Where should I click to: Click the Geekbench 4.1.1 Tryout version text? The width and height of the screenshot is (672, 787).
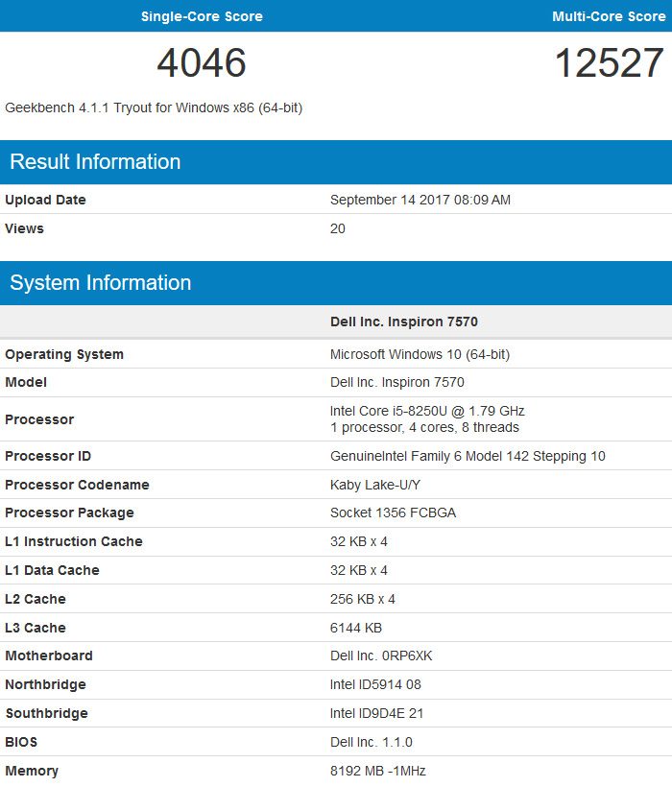154,107
